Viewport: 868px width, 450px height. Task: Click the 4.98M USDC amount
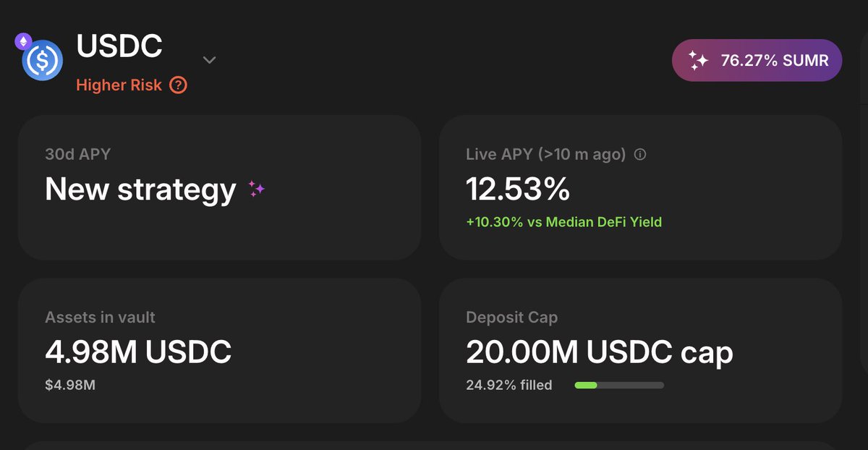pyautogui.click(x=138, y=352)
